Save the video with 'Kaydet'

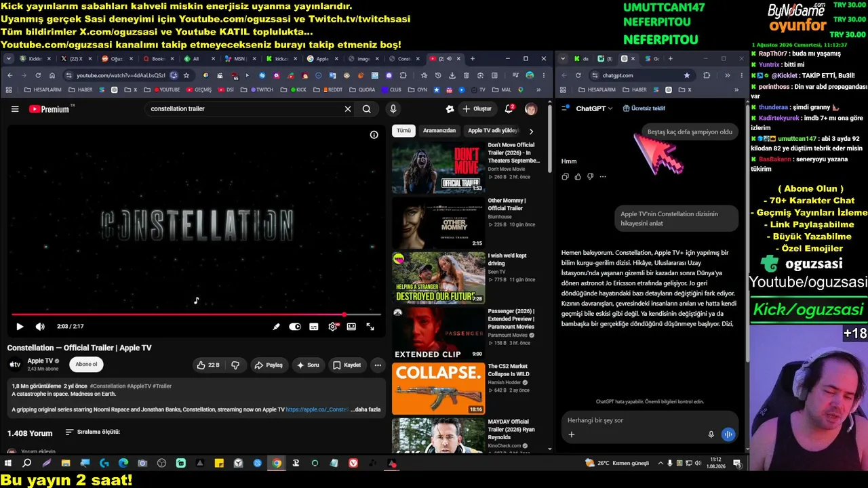[347, 365]
